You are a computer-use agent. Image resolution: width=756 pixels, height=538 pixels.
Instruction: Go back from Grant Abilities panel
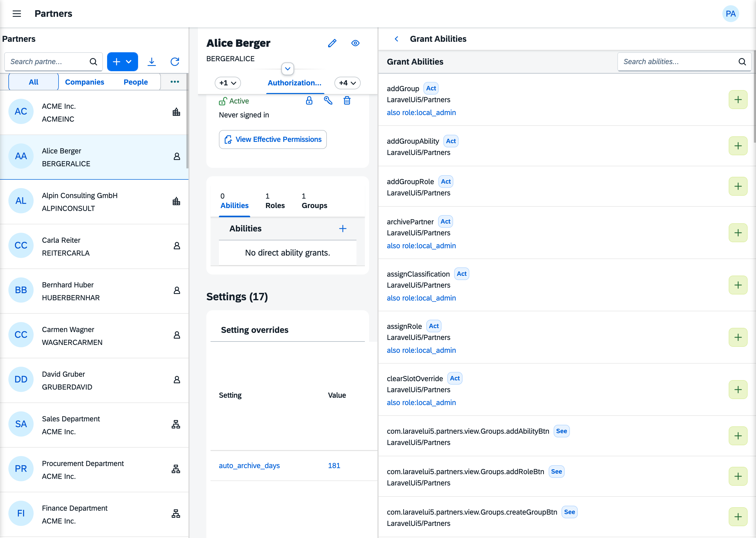(x=397, y=39)
